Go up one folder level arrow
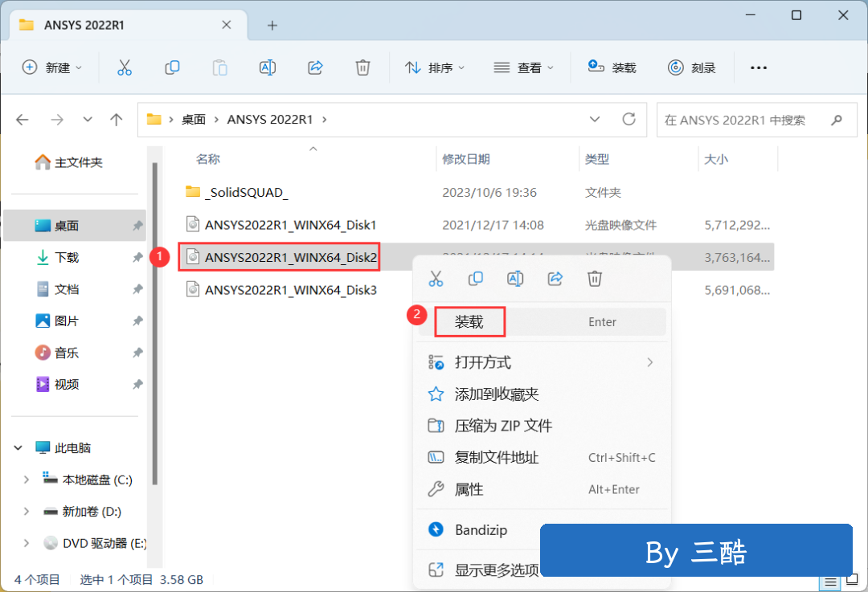Screen dimensions: 868x592 point(117,120)
